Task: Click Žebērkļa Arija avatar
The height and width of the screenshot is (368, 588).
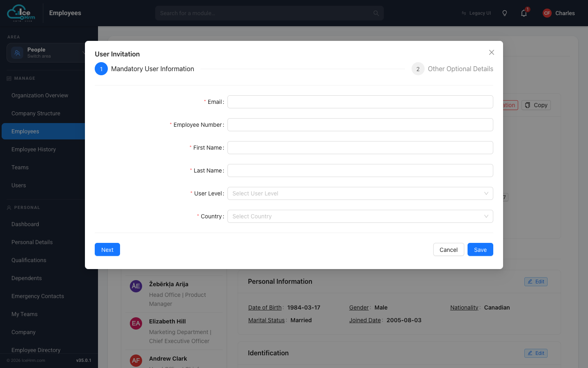Action: click(x=136, y=286)
